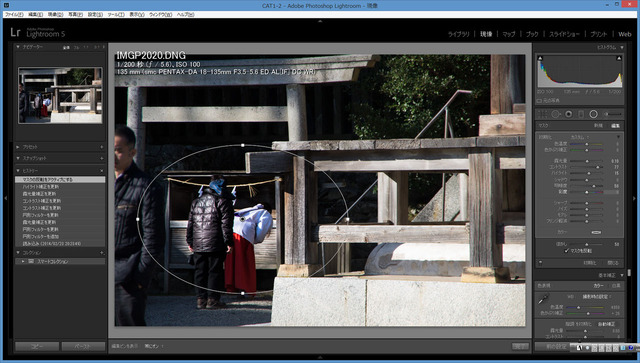640x363 pixels.
Task: Switch to the Web module
Action: point(624,34)
